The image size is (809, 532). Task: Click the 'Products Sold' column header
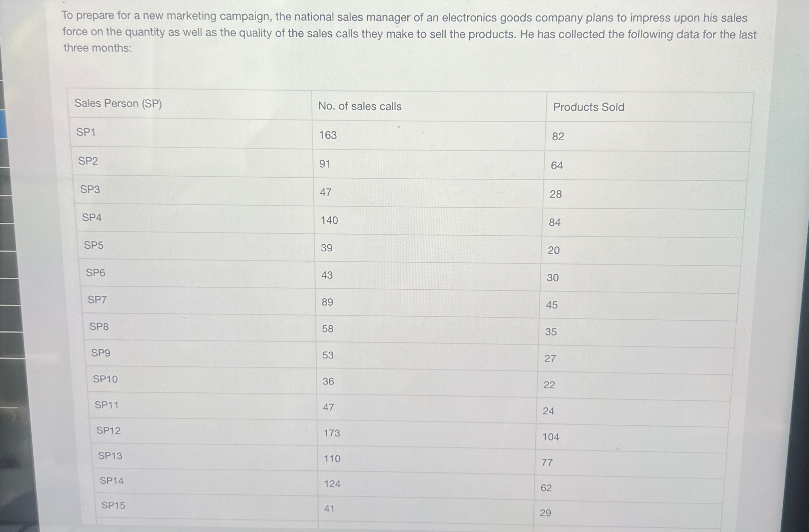[x=588, y=107]
